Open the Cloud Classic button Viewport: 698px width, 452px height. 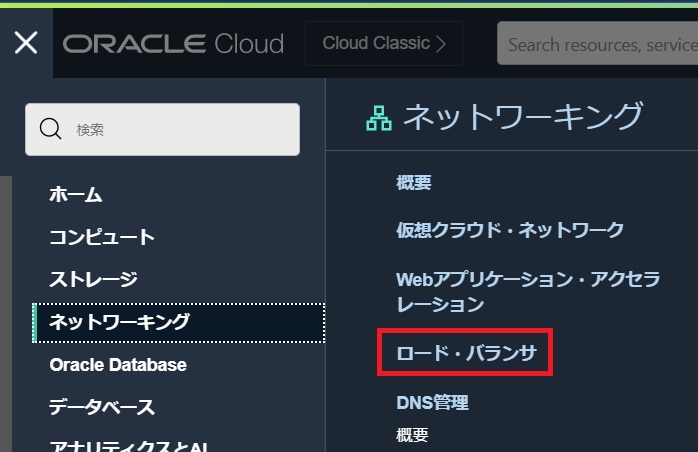pyautogui.click(x=383, y=44)
